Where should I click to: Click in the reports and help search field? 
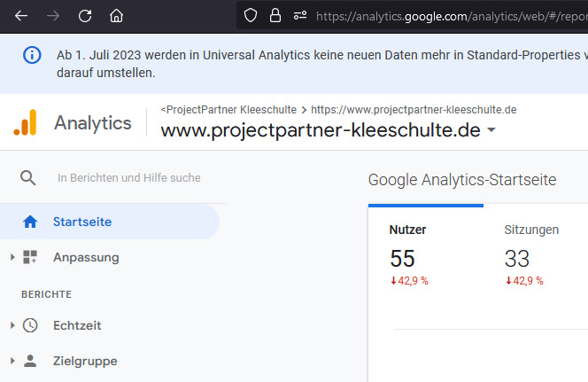tap(129, 178)
